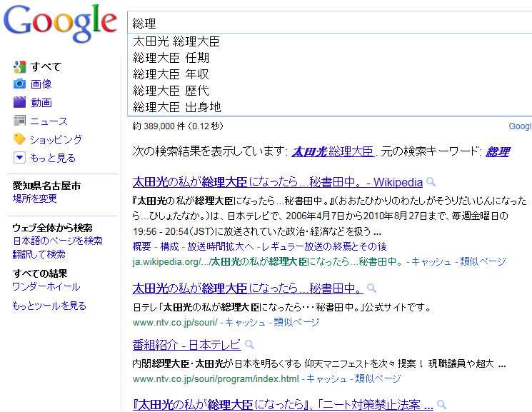Click もっとツールを見る link

[x=49, y=306]
